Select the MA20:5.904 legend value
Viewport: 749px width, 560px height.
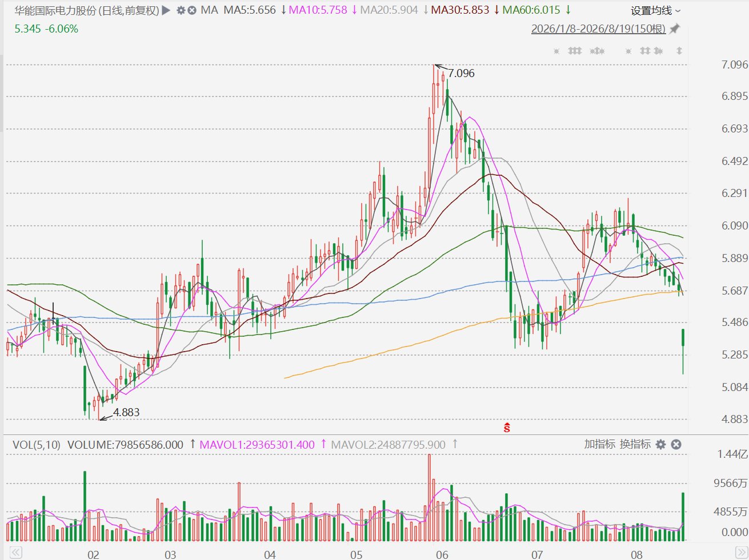point(389,10)
